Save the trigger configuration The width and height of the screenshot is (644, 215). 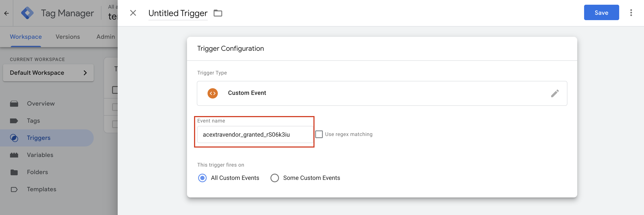pyautogui.click(x=601, y=12)
